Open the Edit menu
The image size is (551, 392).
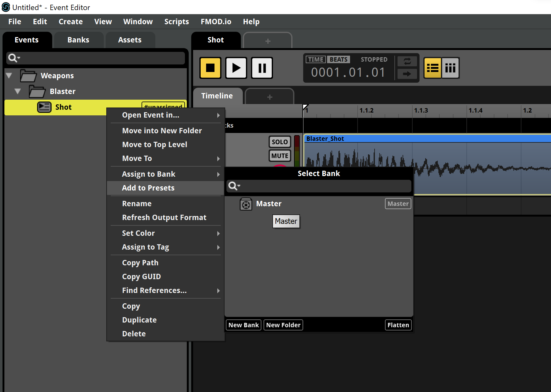pos(40,22)
